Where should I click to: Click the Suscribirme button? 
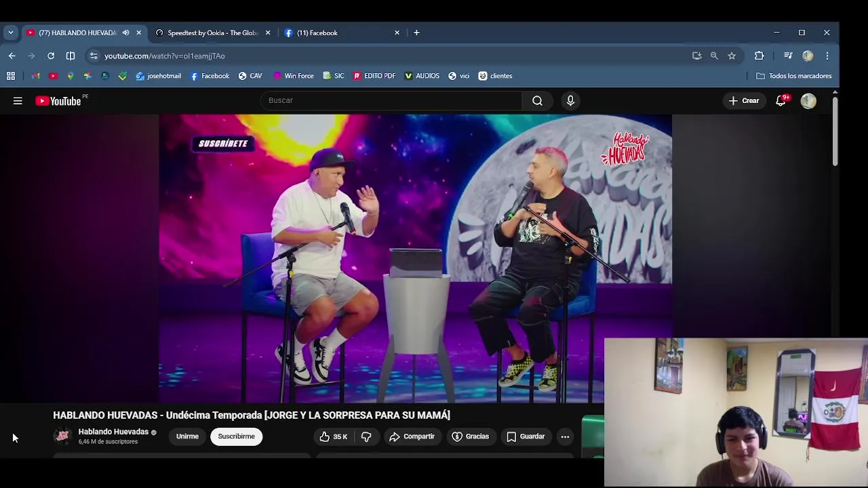click(236, 436)
